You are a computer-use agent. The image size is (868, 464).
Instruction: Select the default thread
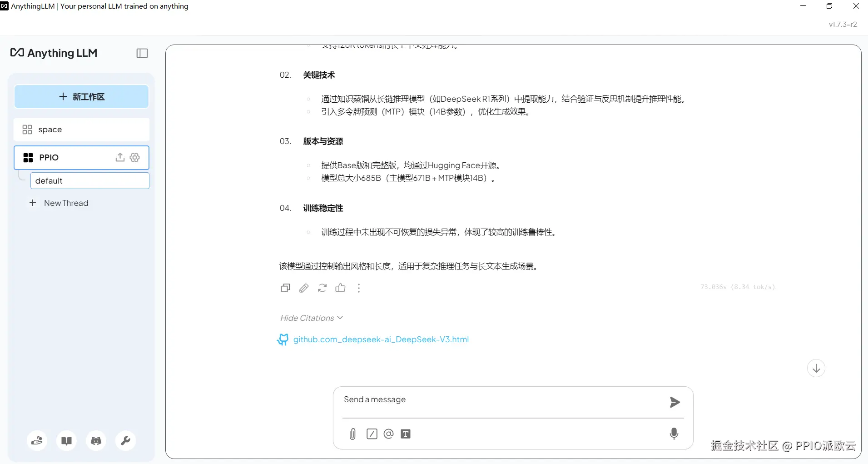(89, 180)
